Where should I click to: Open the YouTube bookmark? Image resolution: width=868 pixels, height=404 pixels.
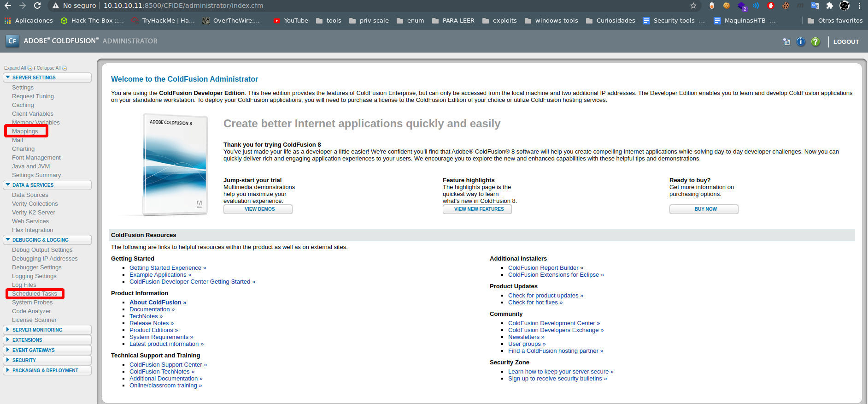pyautogui.click(x=291, y=20)
